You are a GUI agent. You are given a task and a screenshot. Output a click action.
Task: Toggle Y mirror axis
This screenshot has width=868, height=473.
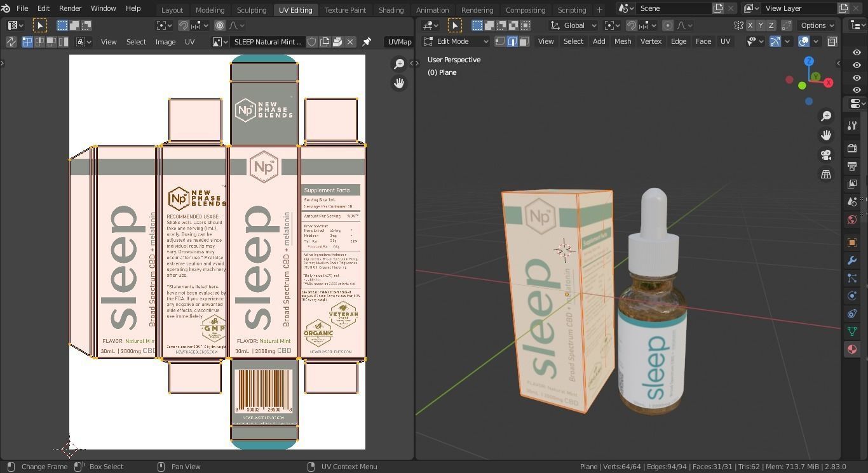[x=761, y=25]
